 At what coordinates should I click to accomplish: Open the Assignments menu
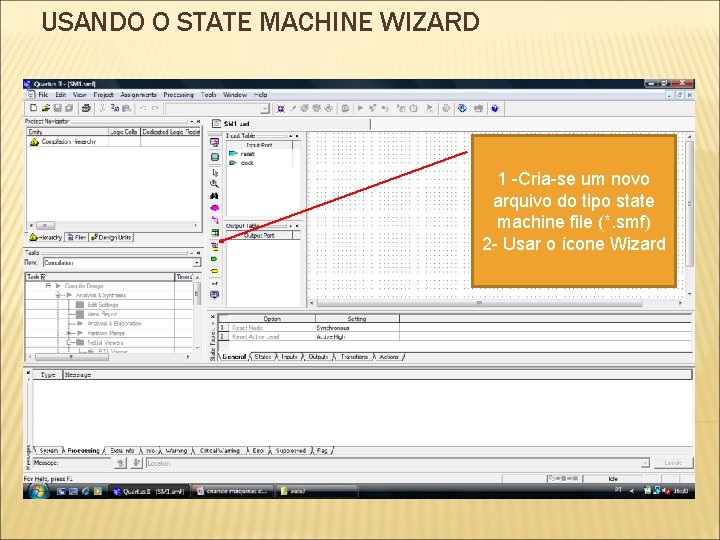138,95
